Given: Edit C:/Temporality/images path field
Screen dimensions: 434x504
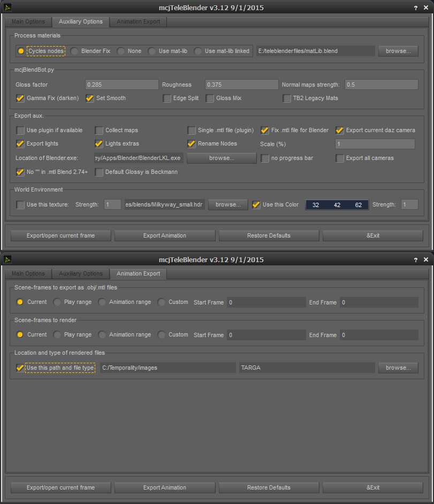Looking at the screenshot, I should [168, 368].
